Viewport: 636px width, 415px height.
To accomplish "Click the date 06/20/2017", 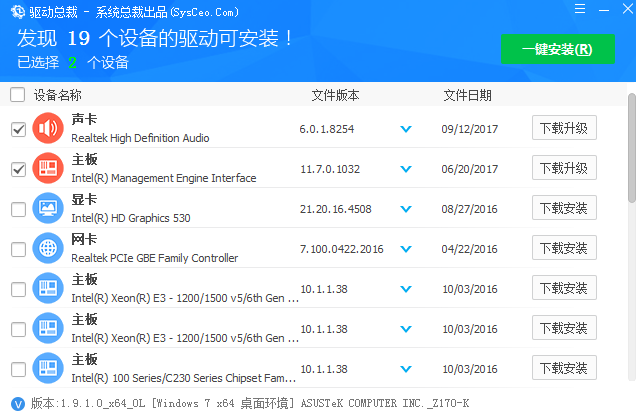I will point(470,169).
